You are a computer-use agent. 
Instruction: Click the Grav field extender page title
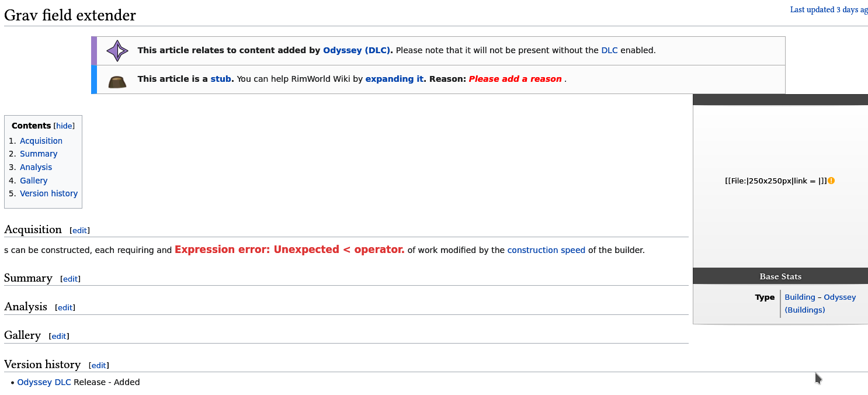70,15
